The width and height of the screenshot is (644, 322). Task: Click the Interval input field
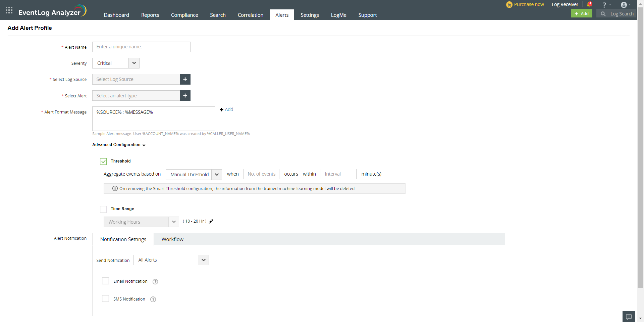[x=338, y=174]
